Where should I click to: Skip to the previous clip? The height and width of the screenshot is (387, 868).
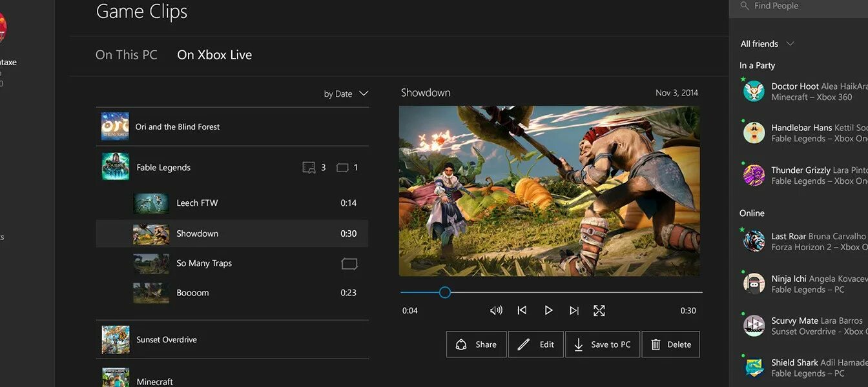[x=522, y=310]
